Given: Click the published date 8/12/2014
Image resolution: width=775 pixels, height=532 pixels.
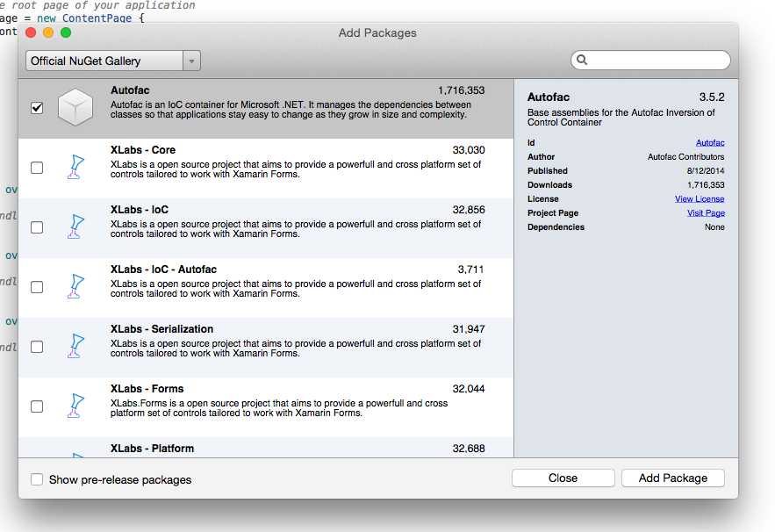Looking at the screenshot, I should tap(706, 170).
